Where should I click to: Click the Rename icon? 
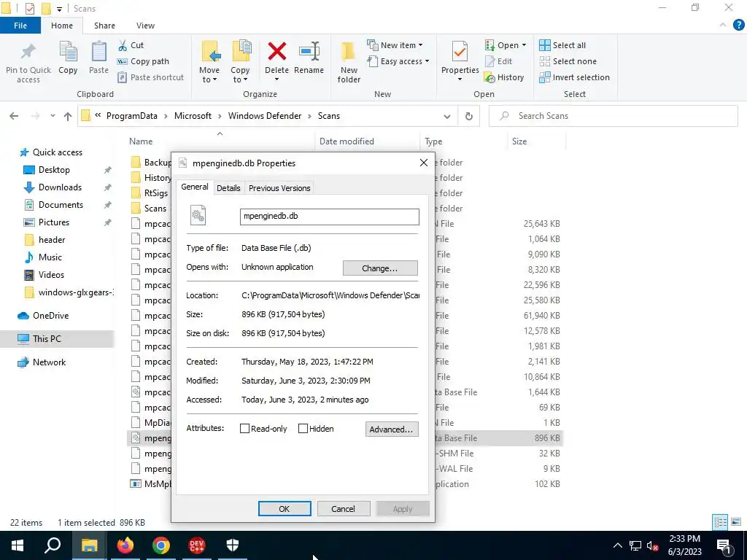(x=309, y=52)
